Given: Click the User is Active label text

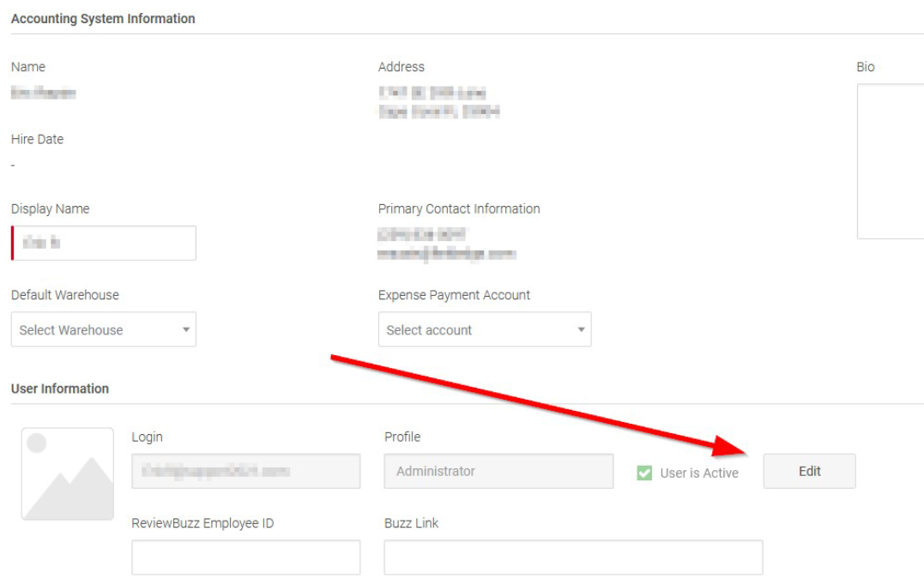Looking at the screenshot, I should coord(699,473).
